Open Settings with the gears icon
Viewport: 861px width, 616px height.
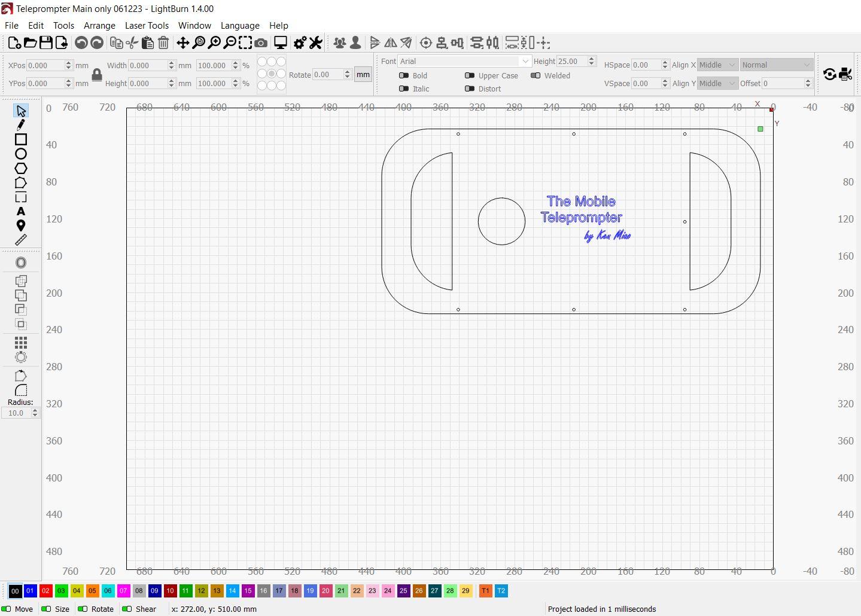300,42
